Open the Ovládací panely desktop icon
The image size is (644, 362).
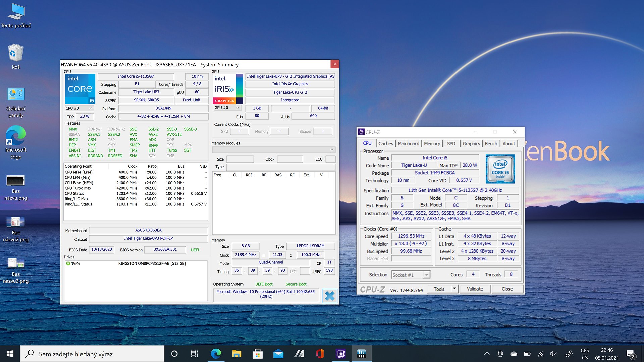coord(16,103)
